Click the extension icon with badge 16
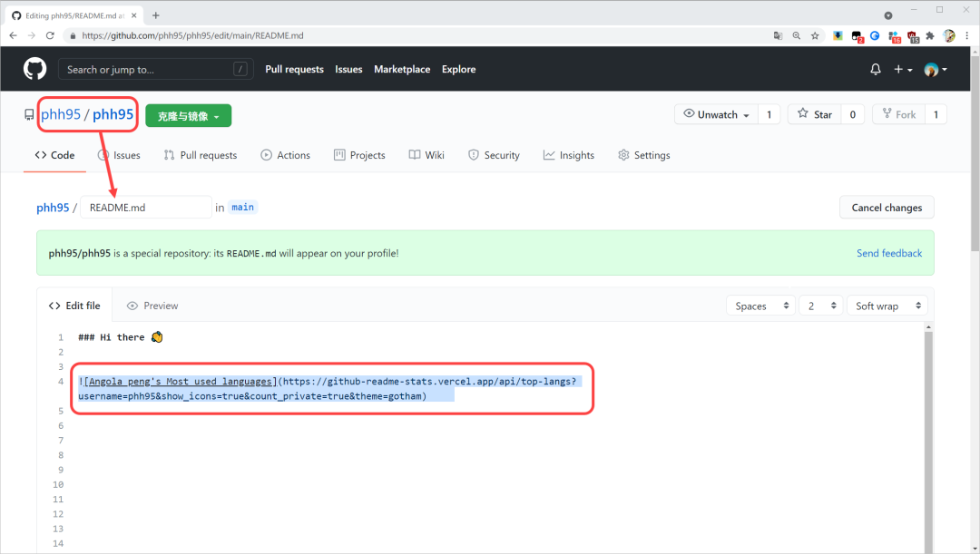This screenshot has height=554, width=980. point(895,36)
